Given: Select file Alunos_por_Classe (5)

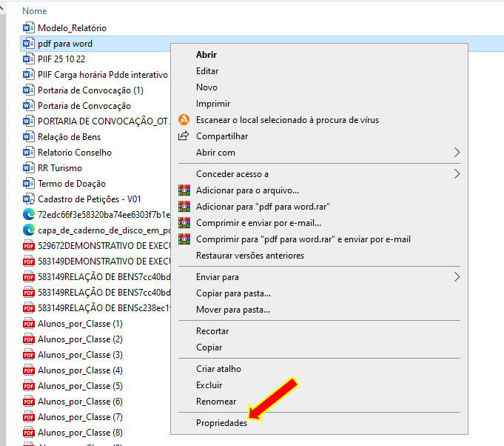Looking at the screenshot, I should tap(80, 386).
